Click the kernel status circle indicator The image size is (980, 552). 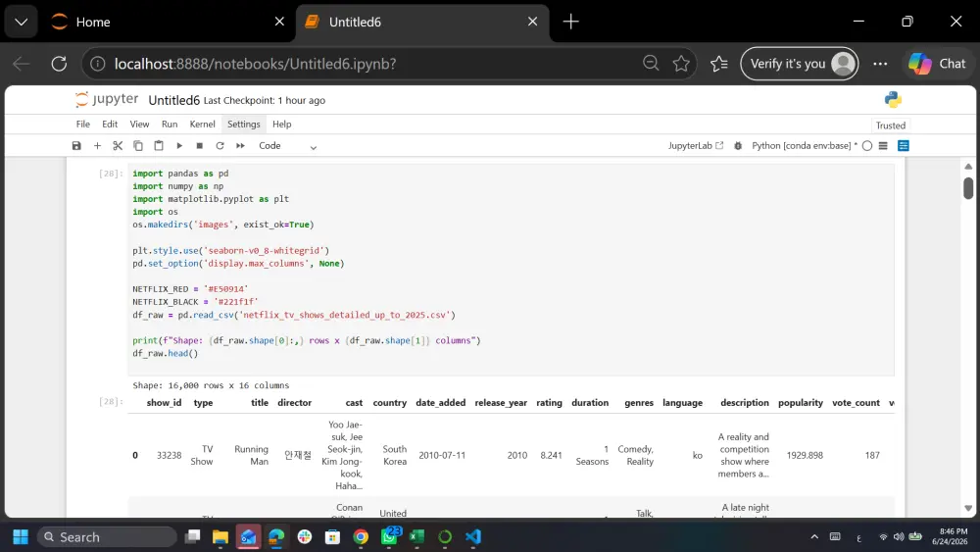867,146
